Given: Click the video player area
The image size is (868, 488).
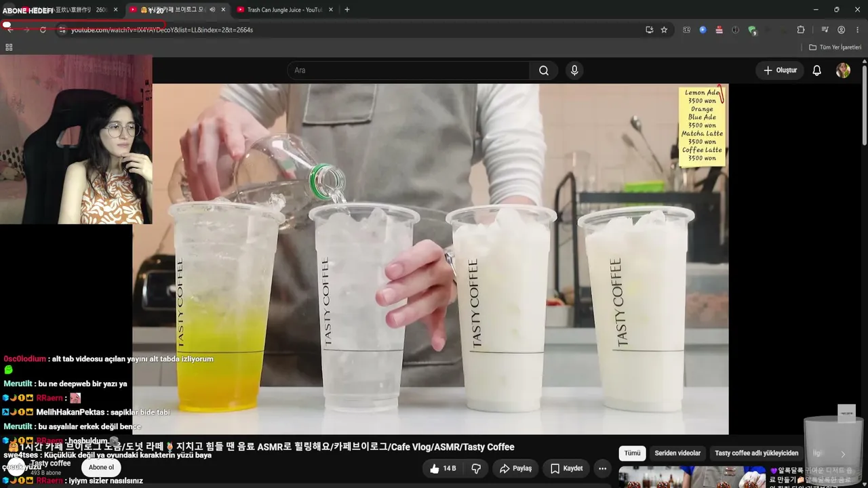Looking at the screenshot, I should pos(431,259).
